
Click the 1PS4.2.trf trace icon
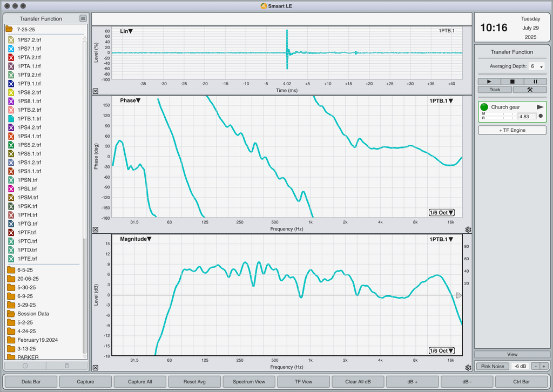click(11, 127)
